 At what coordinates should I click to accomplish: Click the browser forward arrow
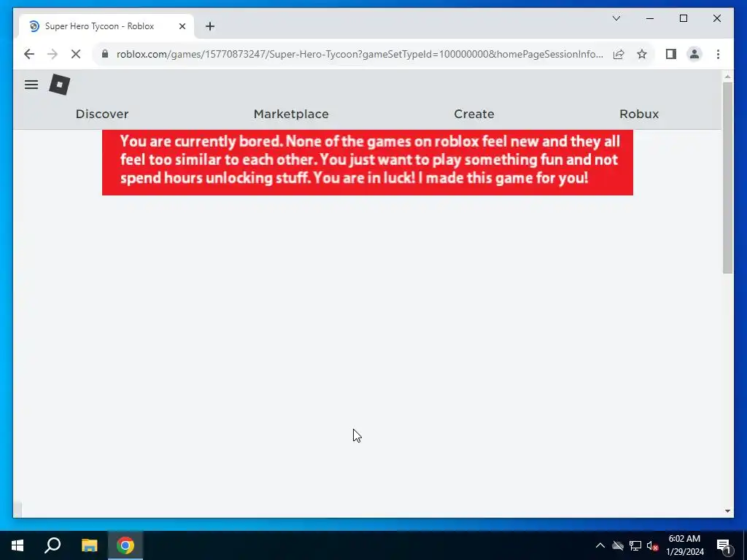tap(53, 54)
